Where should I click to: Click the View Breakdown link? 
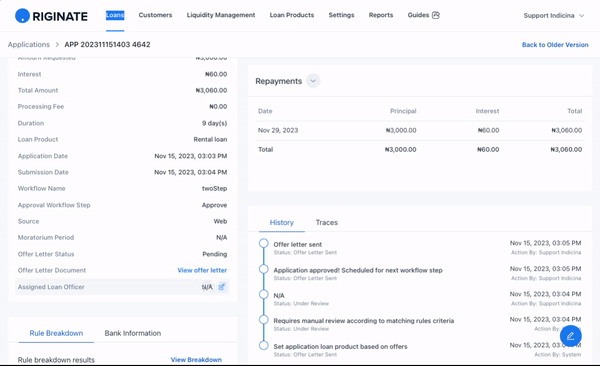[196, 360]
